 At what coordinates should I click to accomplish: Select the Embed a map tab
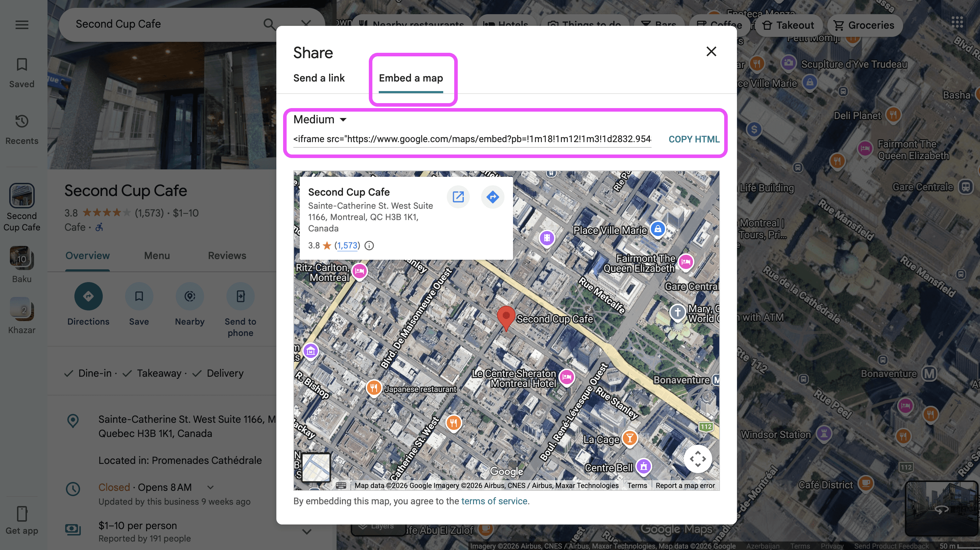click(411, 78)
